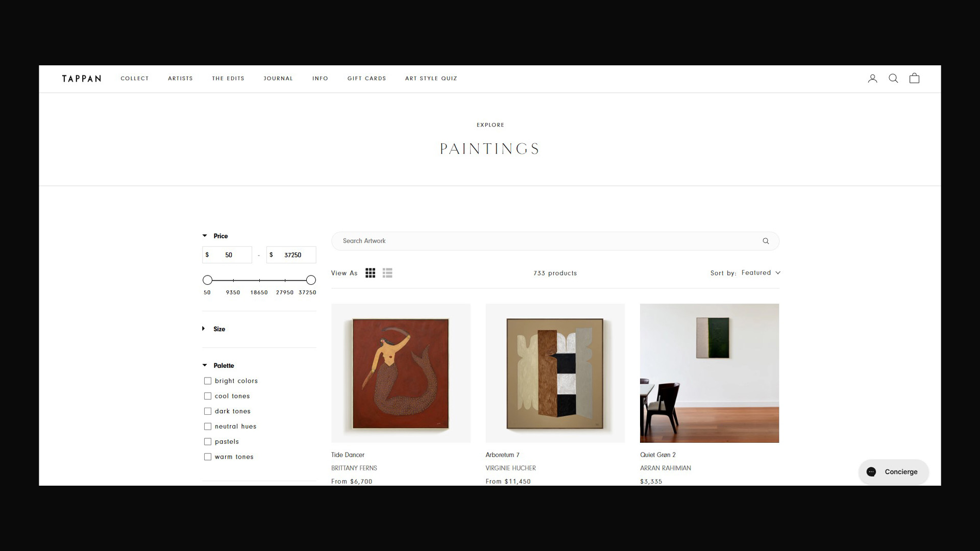The image size is (980, 551).
Task: Open the Concierge chat bubble
Action: coord(893,472)
